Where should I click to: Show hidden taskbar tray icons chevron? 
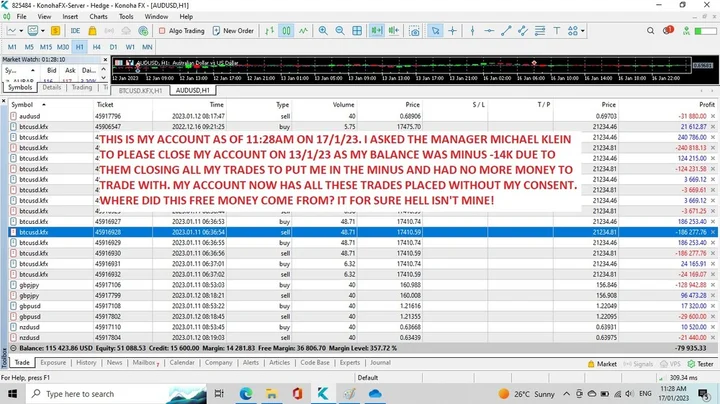pyautogui.click(x=567, y=394)
